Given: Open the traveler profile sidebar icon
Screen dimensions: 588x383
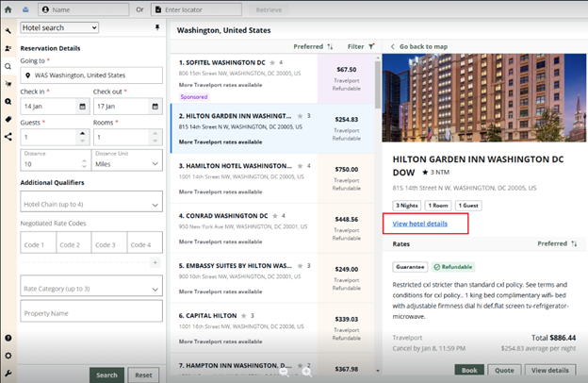Looking at the screenshot, I should pos(8,48).
